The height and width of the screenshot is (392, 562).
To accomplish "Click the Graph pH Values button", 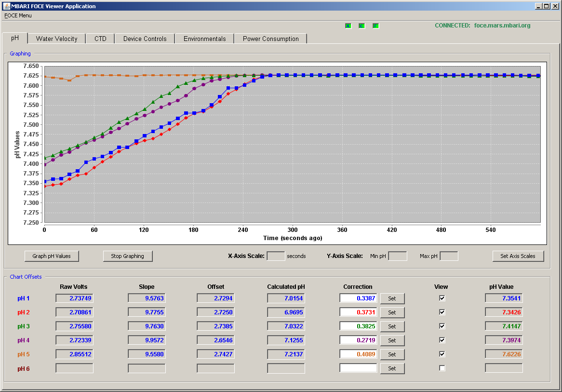I will point(52,256).
